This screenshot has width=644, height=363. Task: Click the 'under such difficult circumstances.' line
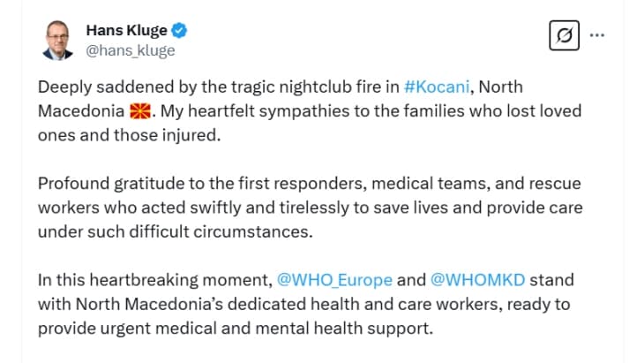[176, 232]
